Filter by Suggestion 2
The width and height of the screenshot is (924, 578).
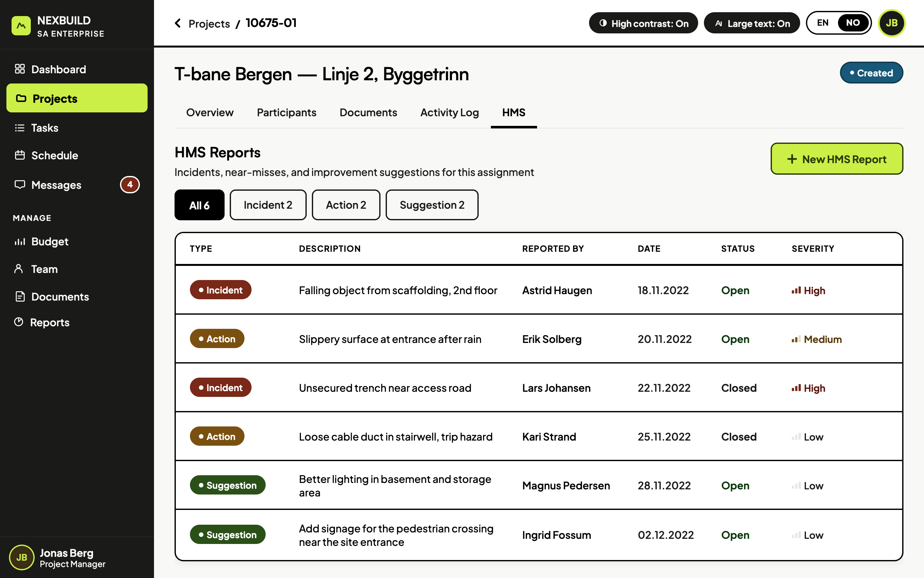point(432,205)
